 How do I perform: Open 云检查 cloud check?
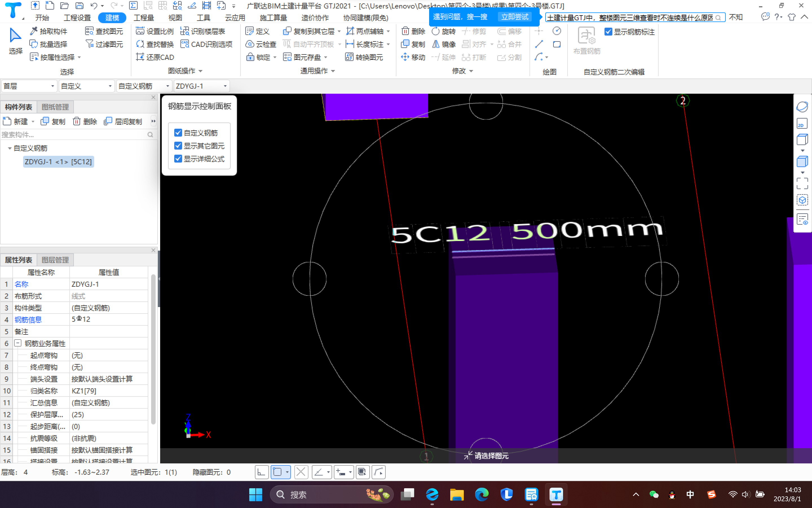pos(261,44)
